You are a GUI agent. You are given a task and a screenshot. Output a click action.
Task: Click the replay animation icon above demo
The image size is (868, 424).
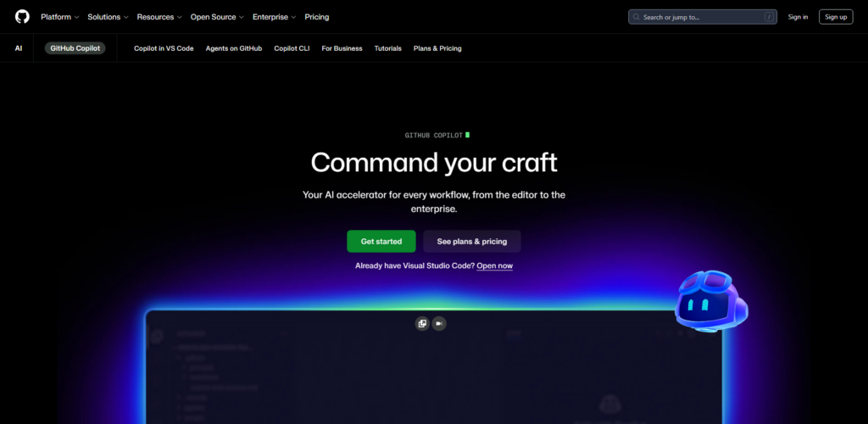[x=422, y=323]
